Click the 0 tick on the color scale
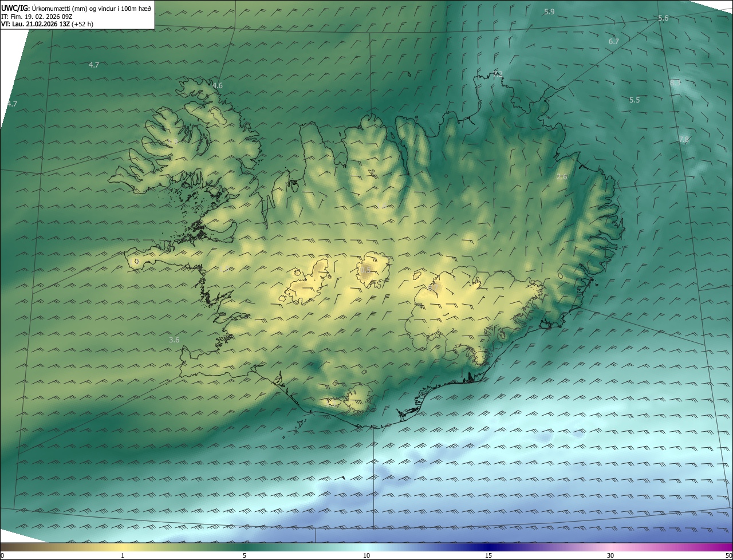 [x=2, y=555]
